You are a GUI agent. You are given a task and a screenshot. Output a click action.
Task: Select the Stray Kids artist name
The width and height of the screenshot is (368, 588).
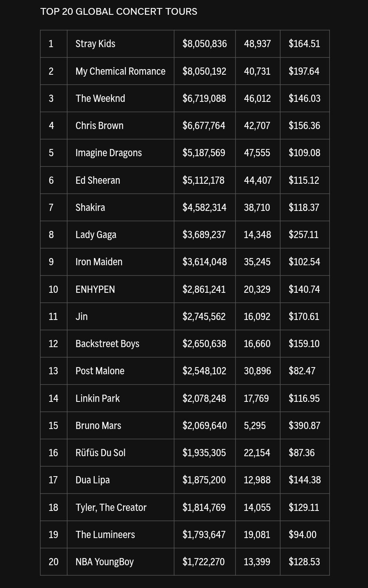[x=95, y=44]
